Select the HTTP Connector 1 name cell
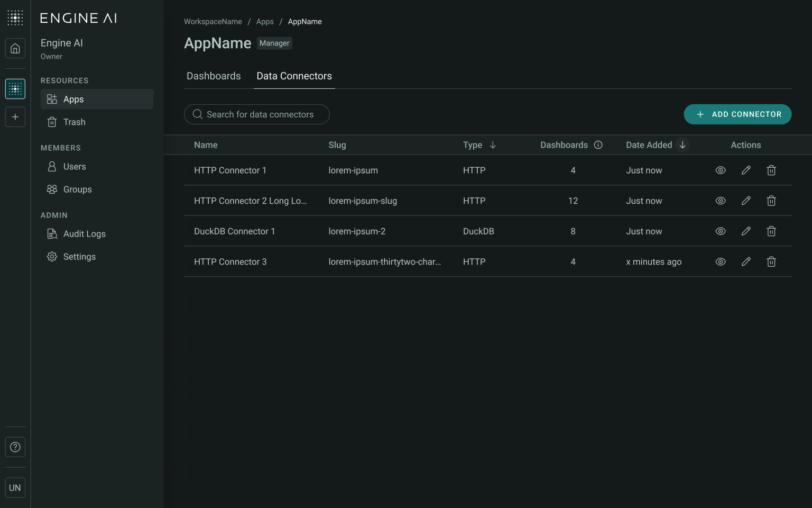812x508 pixels. pyautogui.click(x=230, y=170)
